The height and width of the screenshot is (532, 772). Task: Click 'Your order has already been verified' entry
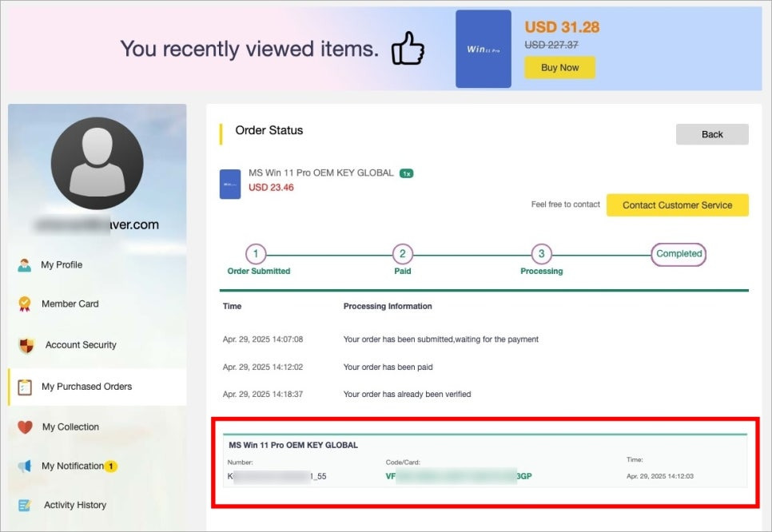[407, 394]
